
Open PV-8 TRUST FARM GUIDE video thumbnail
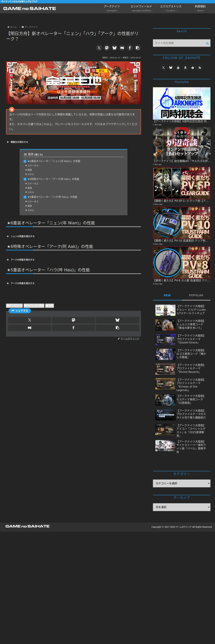pos(182,262)
